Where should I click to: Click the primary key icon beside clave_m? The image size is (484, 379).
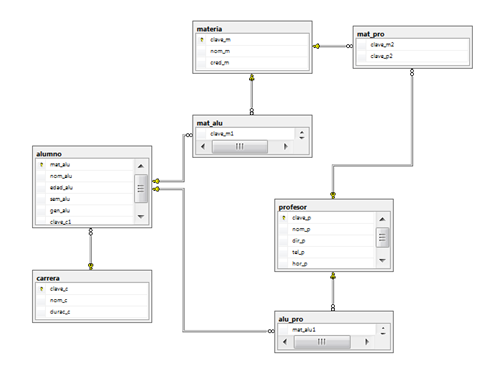[202, 40]
